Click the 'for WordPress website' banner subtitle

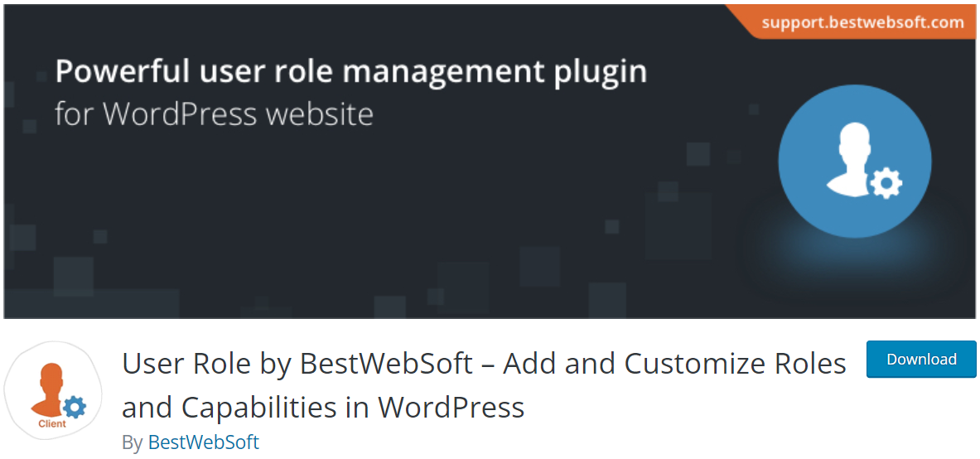point(215,114)
